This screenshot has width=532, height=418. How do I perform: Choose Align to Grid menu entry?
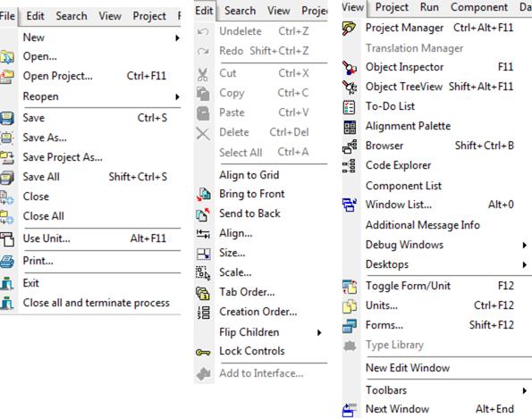coord(249,175)
